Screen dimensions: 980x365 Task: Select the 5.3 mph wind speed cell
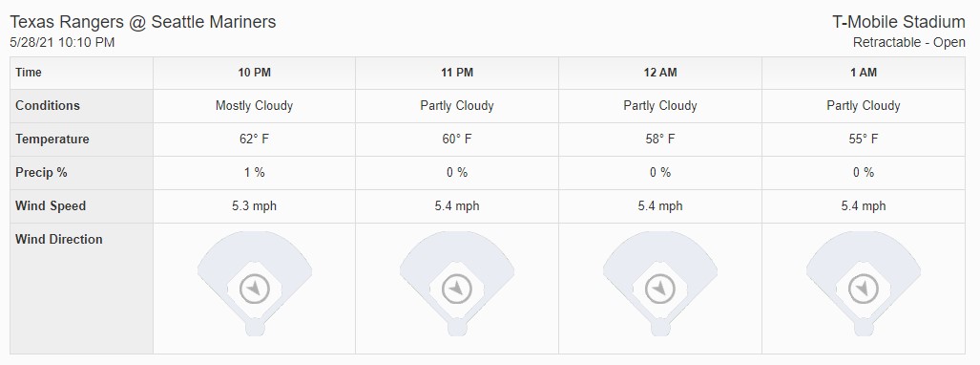[x=255, y=206]
